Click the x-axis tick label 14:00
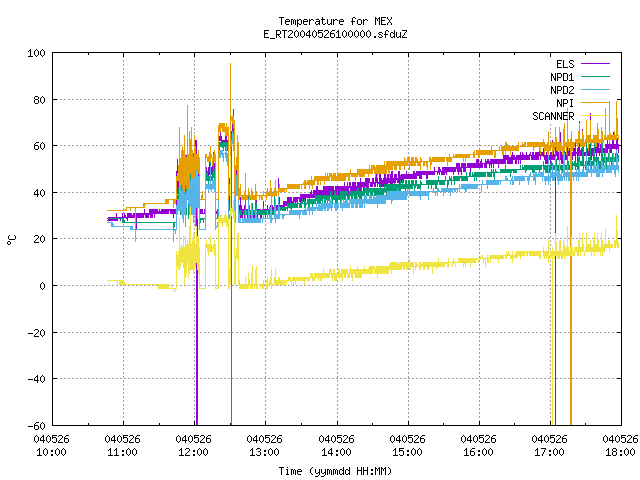Screen dimensions: 640x480 pos(336,452)
